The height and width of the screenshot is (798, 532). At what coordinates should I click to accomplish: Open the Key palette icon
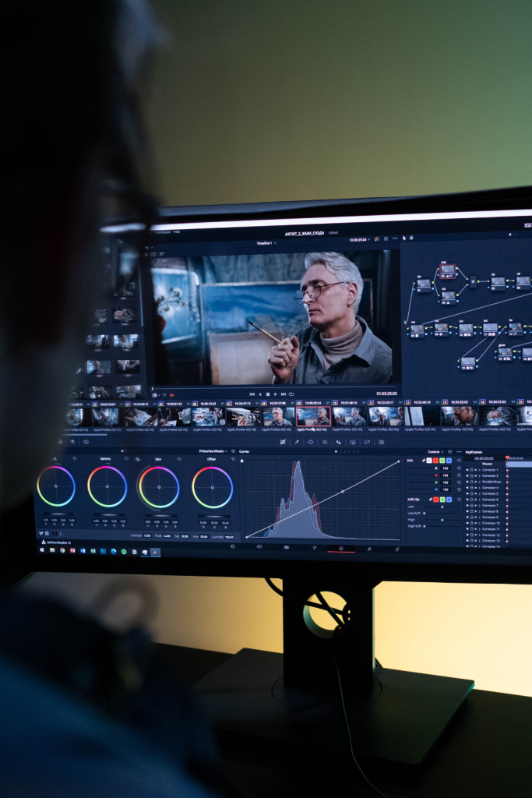click(353, 442)
